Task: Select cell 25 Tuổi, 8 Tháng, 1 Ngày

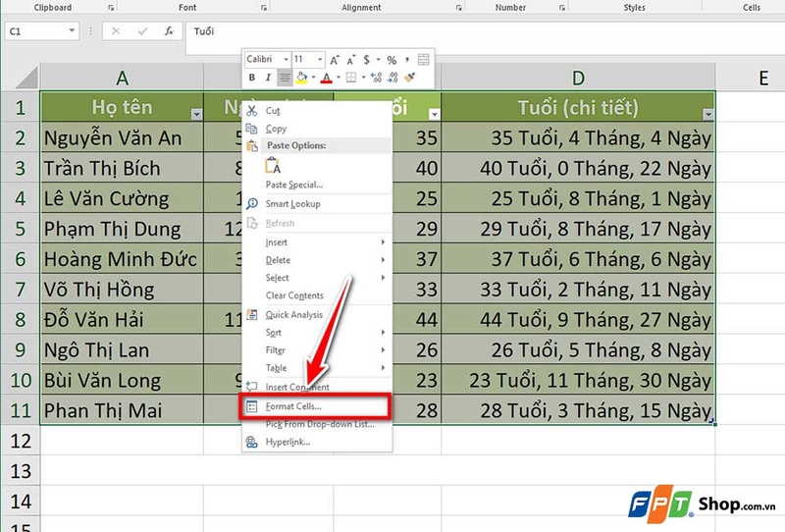Action: pyautogui.click(x=578, y=198)
